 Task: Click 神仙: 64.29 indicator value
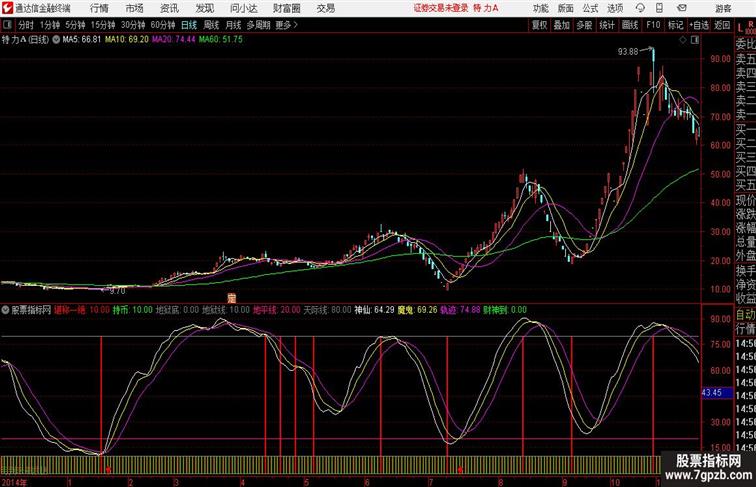(374, 310)
